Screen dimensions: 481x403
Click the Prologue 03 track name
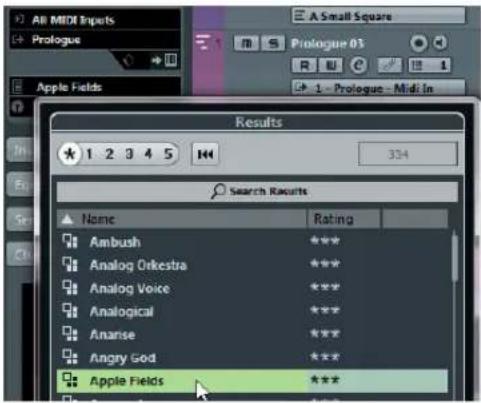(x=327, y=44)
